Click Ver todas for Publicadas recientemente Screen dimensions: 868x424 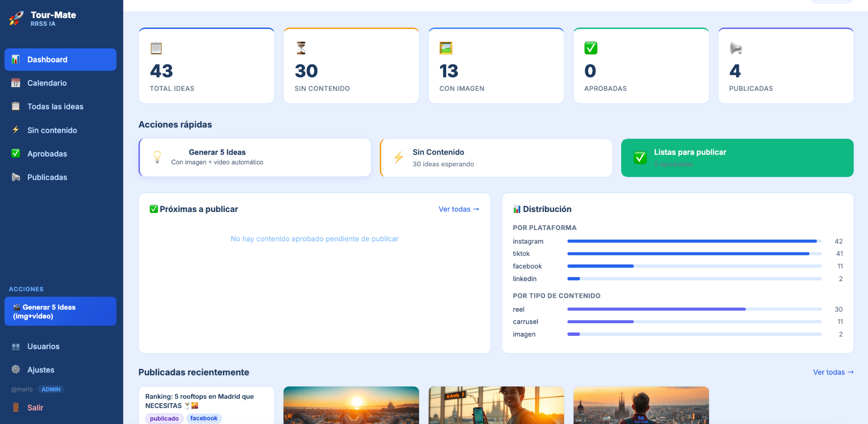(x=833, y=372)
